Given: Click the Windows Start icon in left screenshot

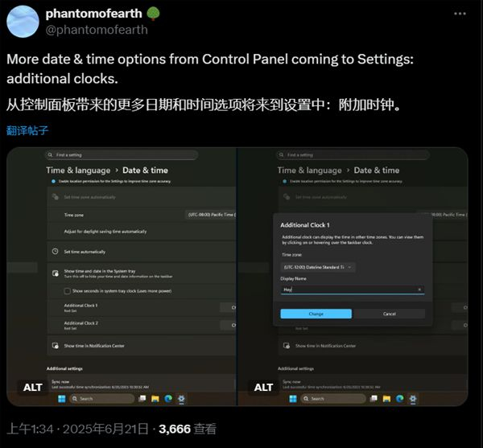Looking at the screenshot, I should coord(62,399).
